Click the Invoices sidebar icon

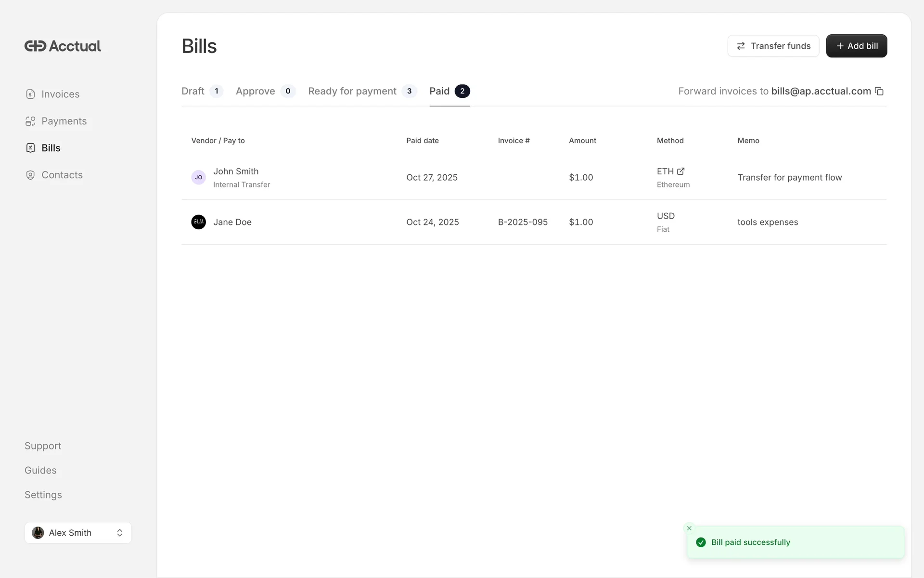[30, 94]
